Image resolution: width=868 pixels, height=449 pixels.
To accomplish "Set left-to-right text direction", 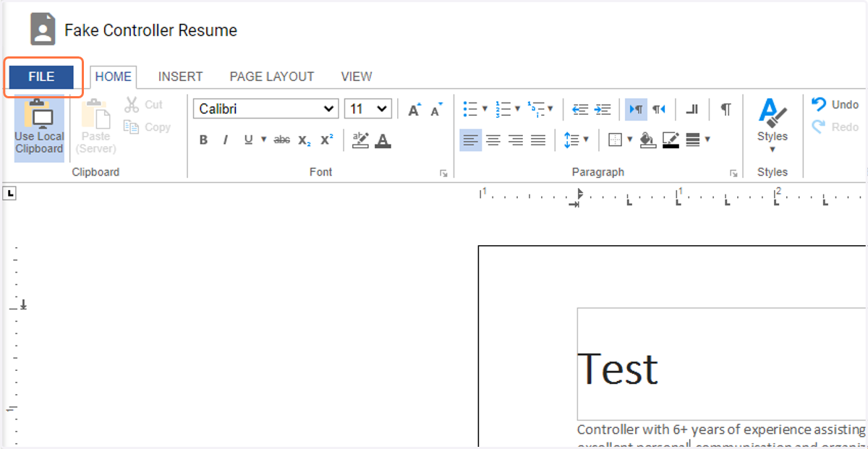I will click(636, 109).
